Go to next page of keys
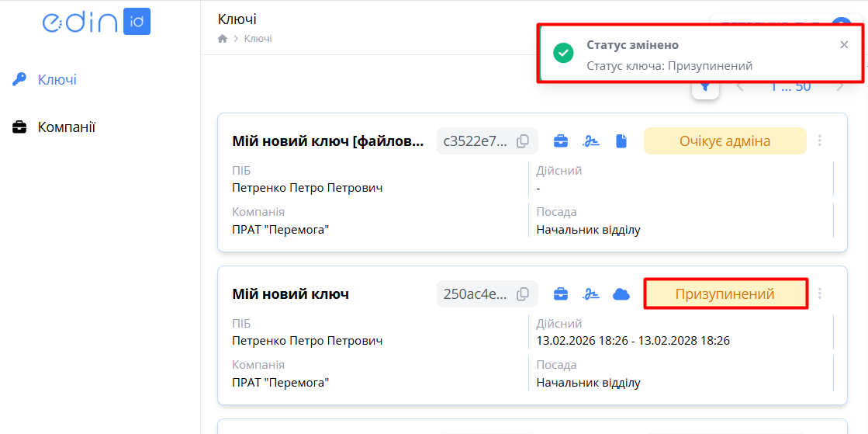The height and width of the screenshot is (434, 868). pyautogui.click(x=840, y=87)
